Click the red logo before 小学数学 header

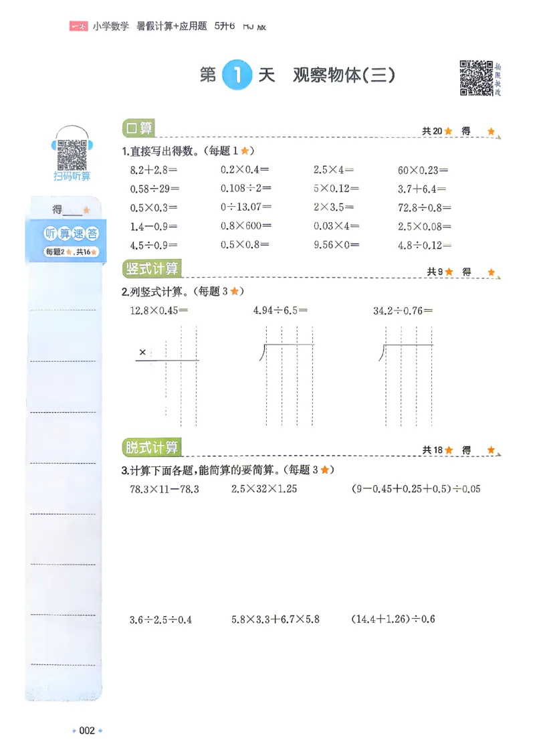pos(78,27)
